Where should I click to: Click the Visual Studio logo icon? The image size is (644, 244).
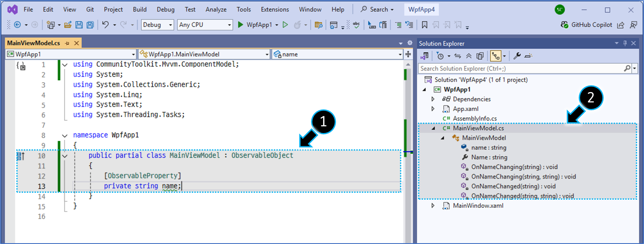(12, 9)
